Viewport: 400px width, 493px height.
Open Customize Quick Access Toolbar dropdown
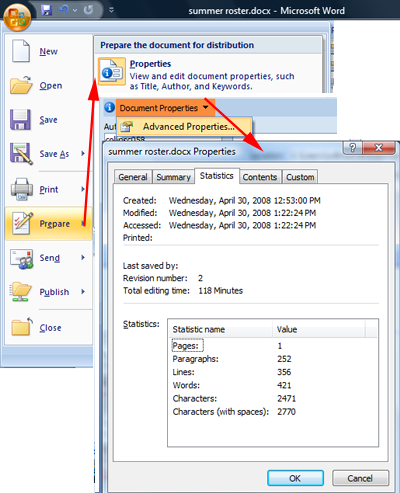(111, 10)
